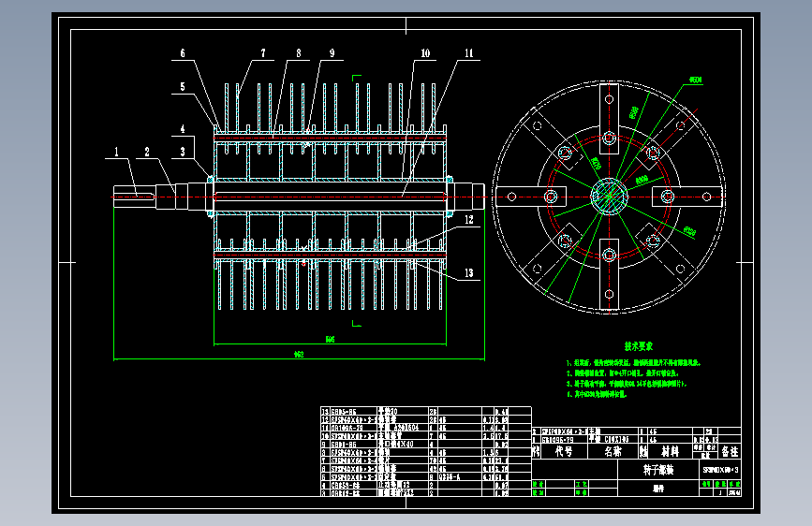Click the 595 length dimension text

tap(330, 340)
